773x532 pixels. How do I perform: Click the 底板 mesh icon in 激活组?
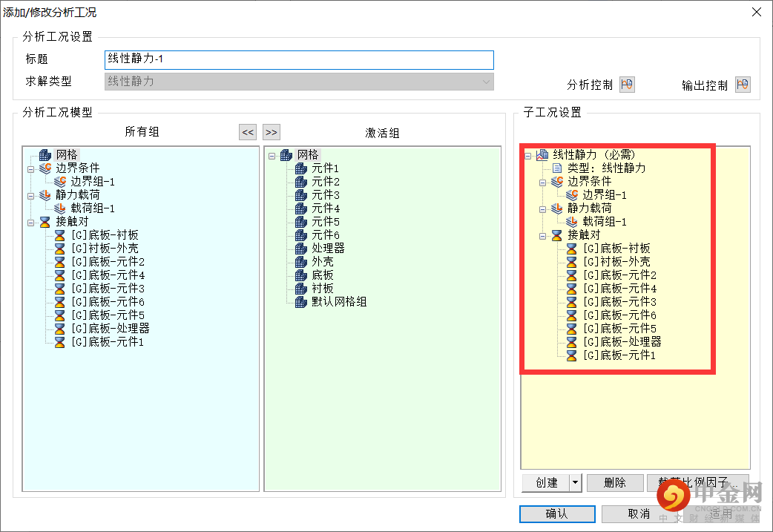coord(300,275)
